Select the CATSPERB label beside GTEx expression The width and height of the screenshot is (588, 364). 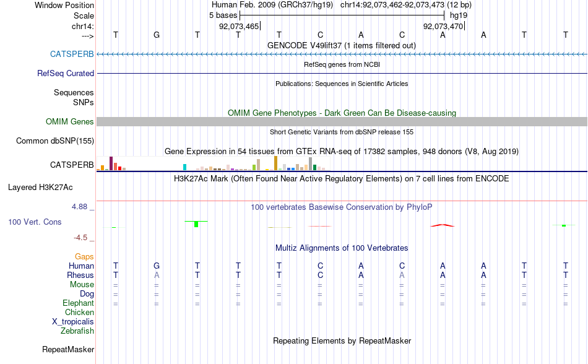72,165
